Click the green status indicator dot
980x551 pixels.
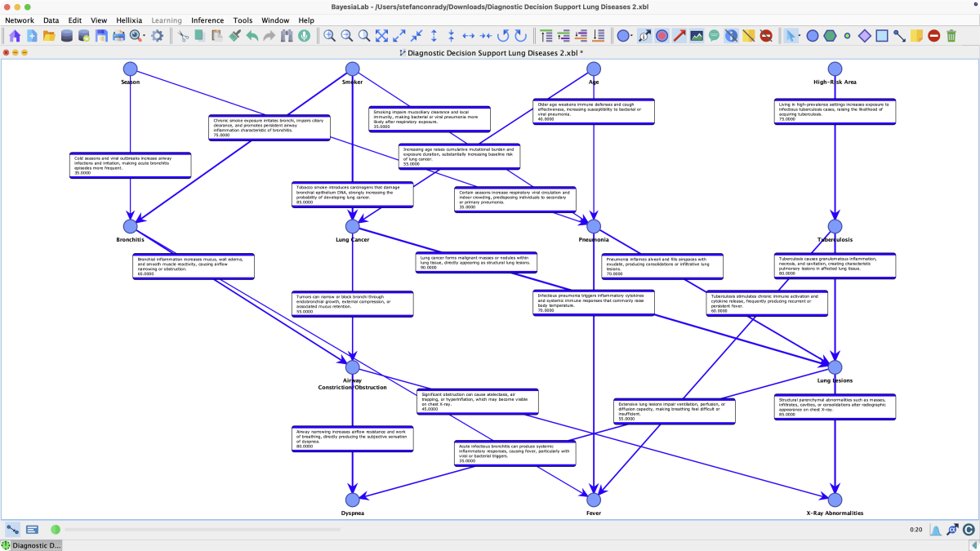pos(56,530)
